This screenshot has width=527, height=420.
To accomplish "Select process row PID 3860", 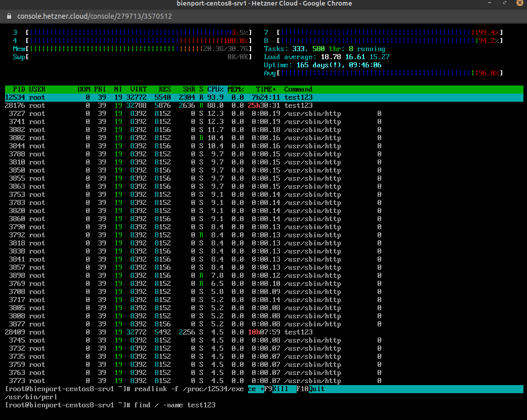I will [x=264, y=219].
